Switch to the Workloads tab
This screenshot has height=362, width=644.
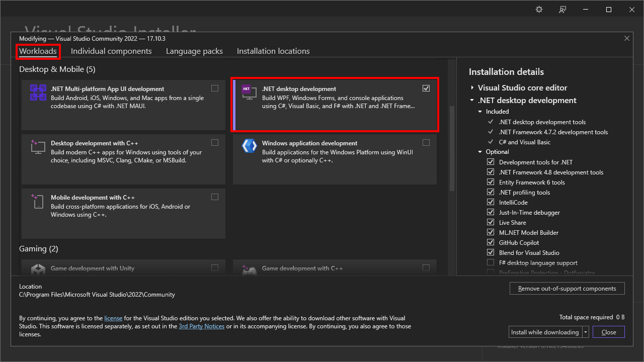(38, 51)
